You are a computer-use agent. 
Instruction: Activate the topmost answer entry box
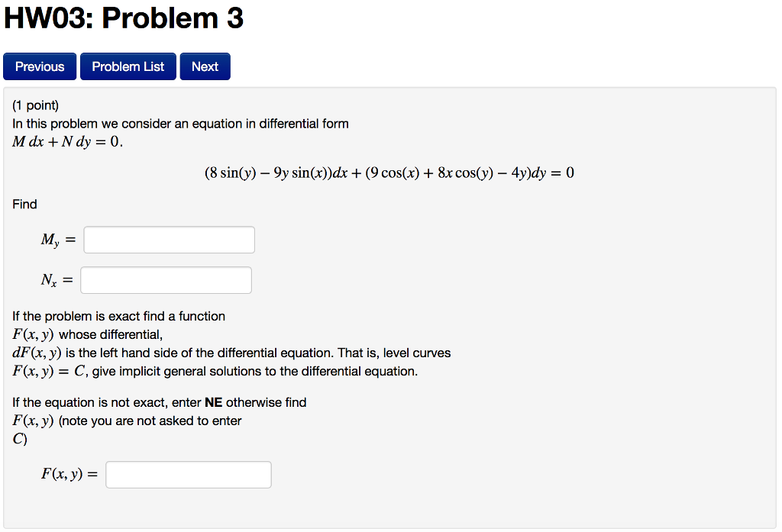(x=169, y=239)
